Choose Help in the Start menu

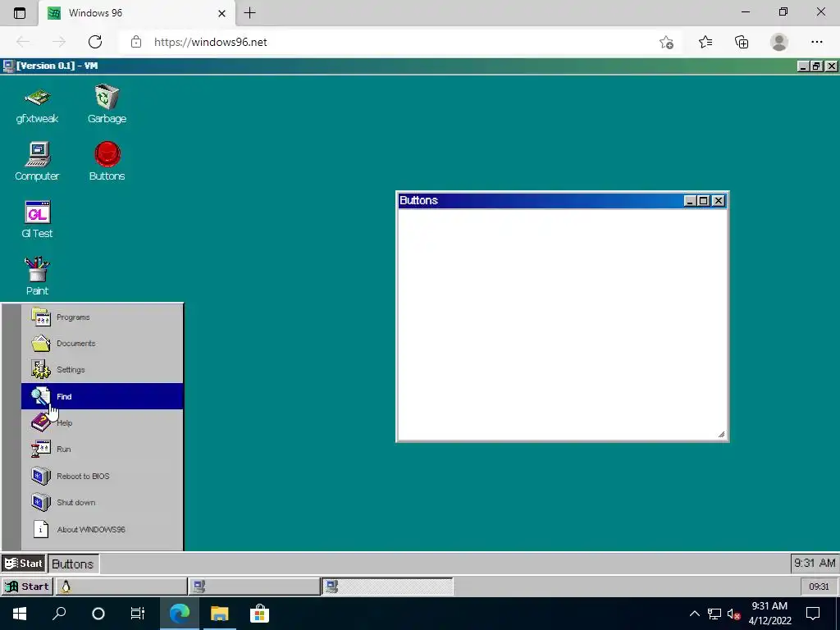(103, 422)
